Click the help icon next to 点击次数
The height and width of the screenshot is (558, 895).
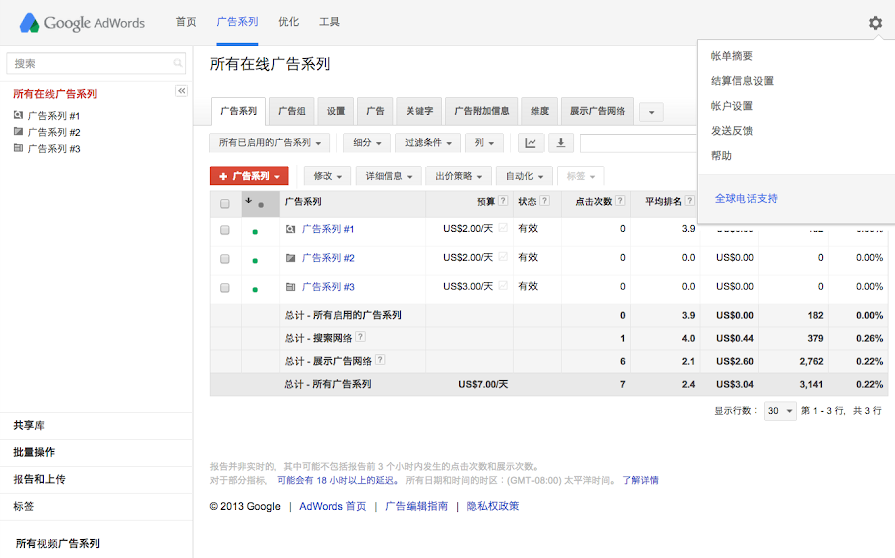pos(620,201)
